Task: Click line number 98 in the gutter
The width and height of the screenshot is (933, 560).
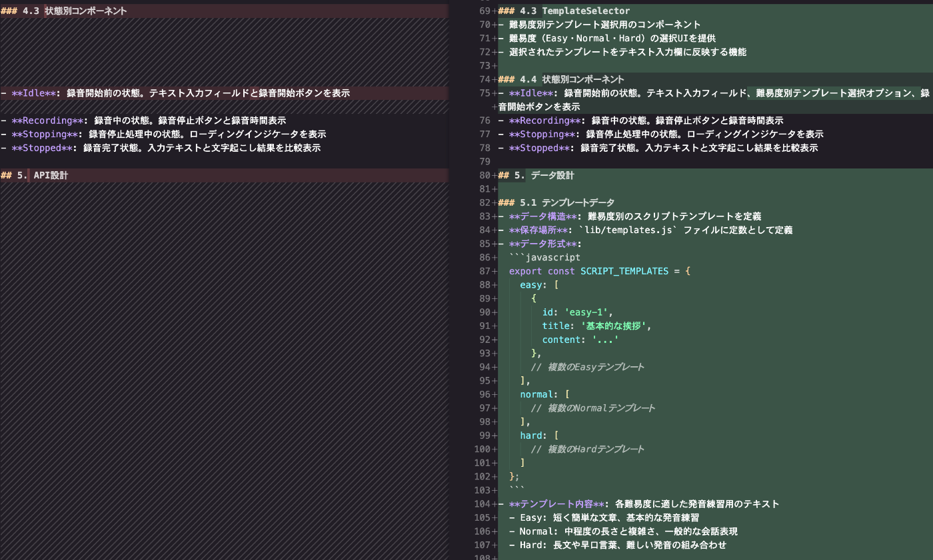Action: [x=484, y=421]
